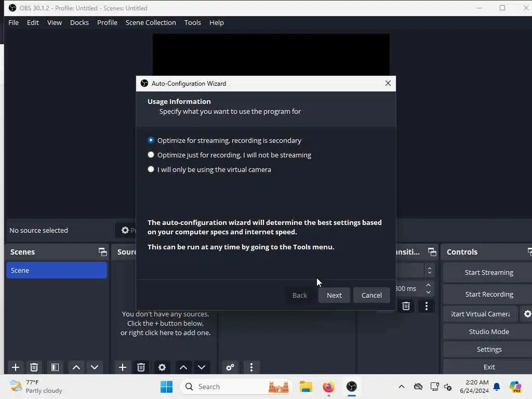Launch Firefox from taskbar
The height and width of the screenshot is (399, 532).
click(x=328, y=387)
